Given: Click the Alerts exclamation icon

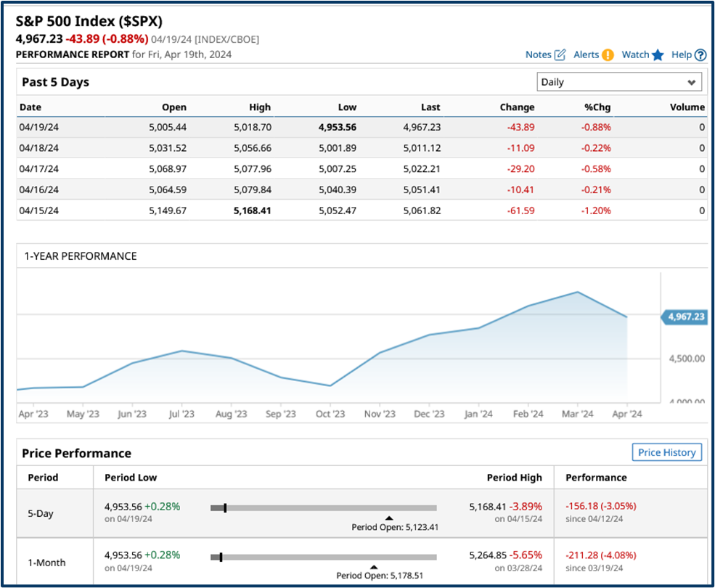Looking at the screenshot, I should [x=608, y=54].
